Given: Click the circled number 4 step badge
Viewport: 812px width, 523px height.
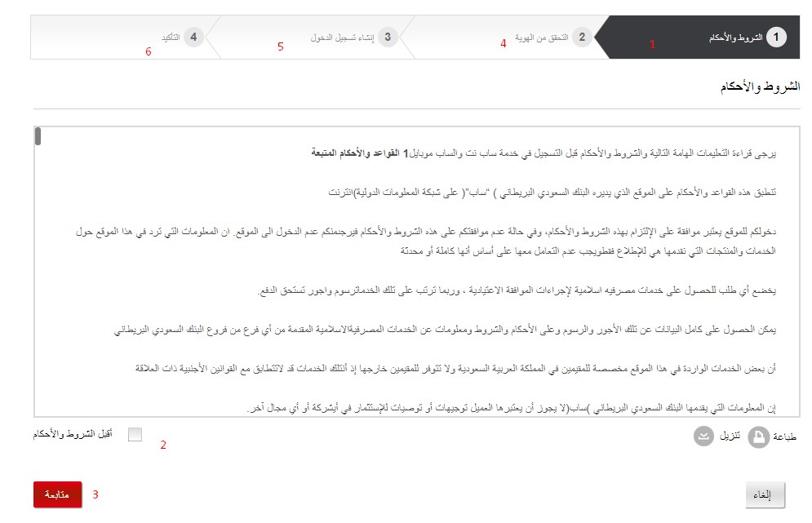Looking at the screenshot, I should tap(193, 38).
